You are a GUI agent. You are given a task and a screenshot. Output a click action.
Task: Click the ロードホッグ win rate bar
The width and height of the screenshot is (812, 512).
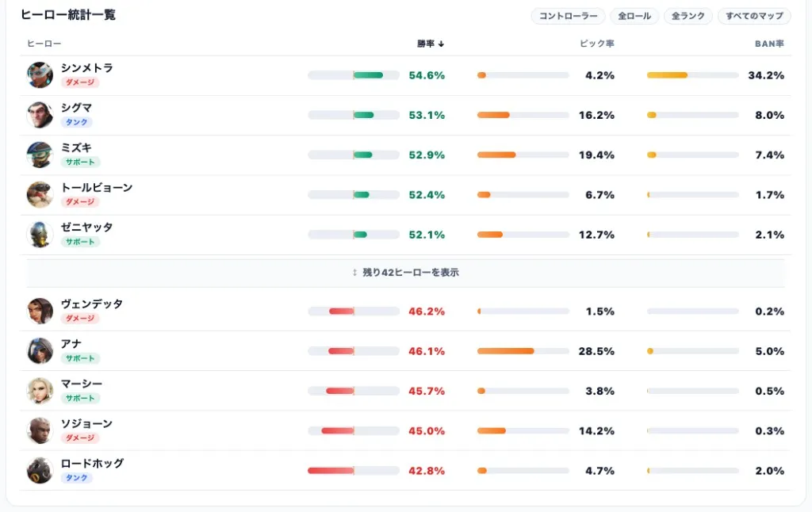[x=354, y=471]
